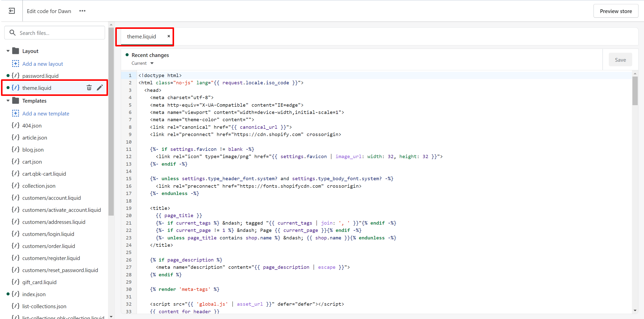
Task: Open article.json template
Action: [35, 138]
